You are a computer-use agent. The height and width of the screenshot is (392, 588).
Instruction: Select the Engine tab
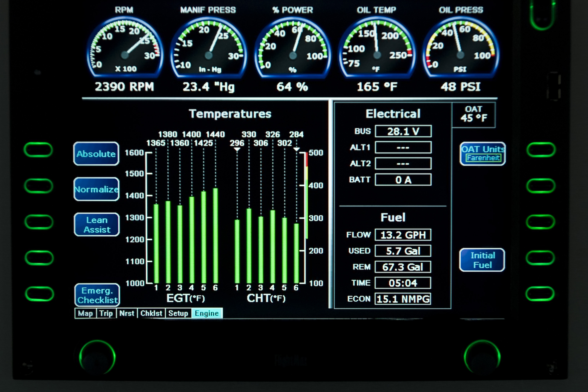(207, 313)
